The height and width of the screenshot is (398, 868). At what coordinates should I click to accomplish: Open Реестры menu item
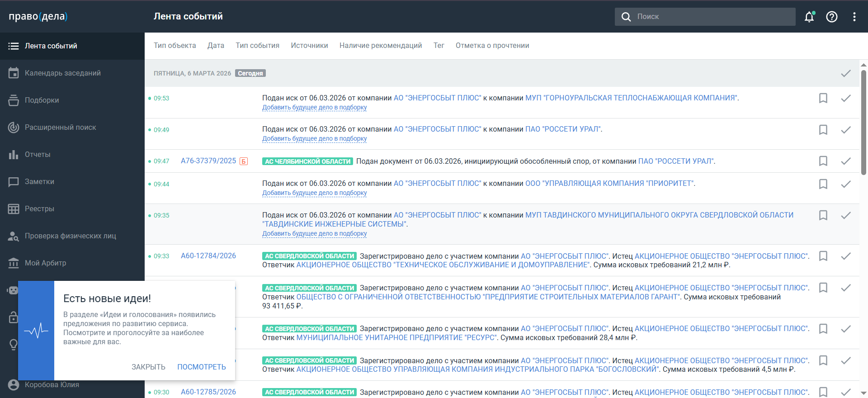[x=39, y=208]
